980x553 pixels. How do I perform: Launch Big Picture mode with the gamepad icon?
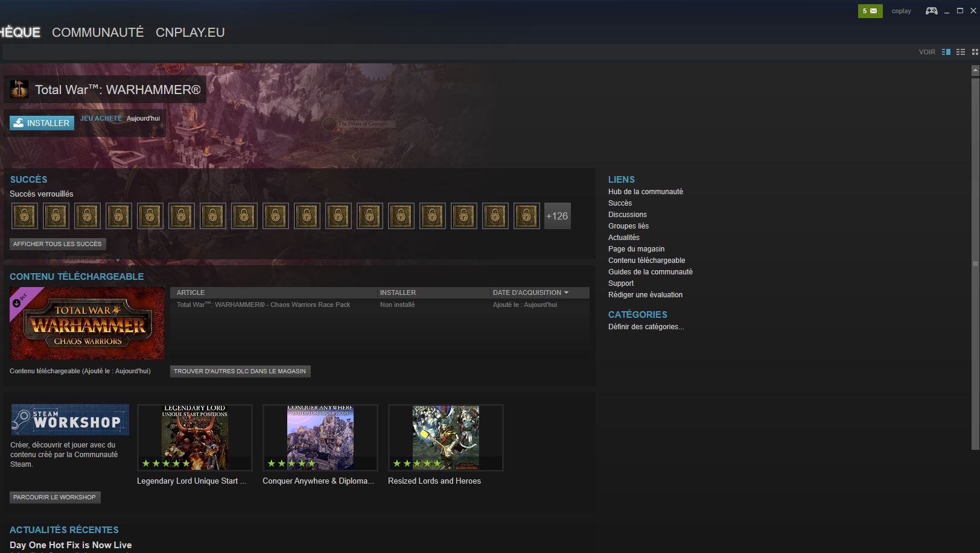pos(931,11)
